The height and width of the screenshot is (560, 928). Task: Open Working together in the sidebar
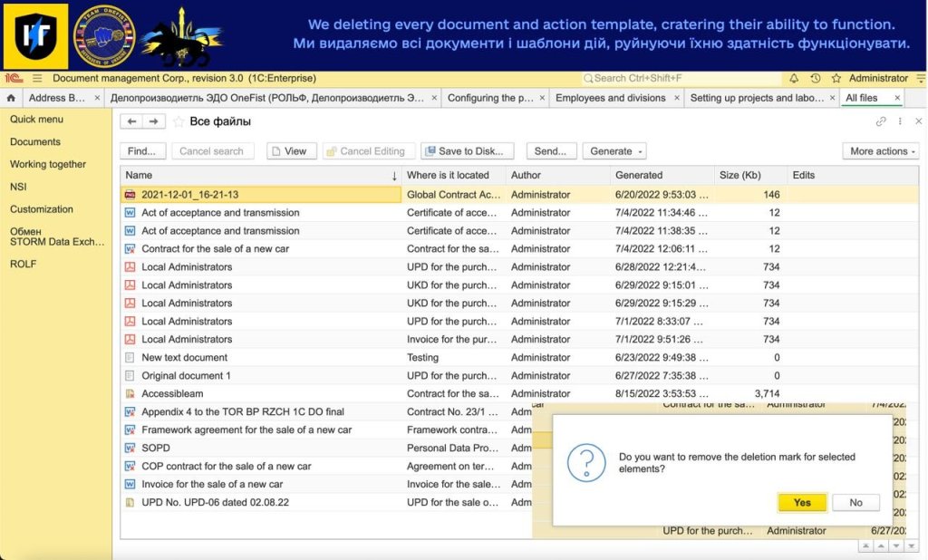(48, 164)
